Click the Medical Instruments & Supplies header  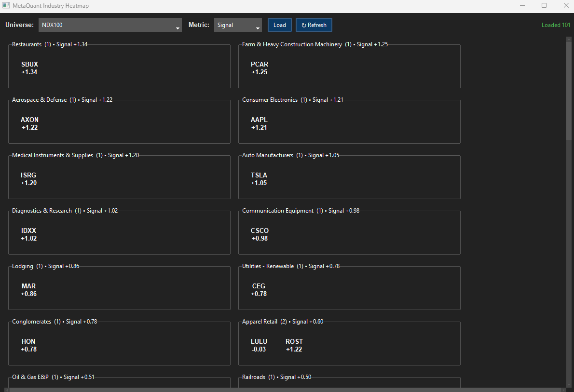coord(75,155)
